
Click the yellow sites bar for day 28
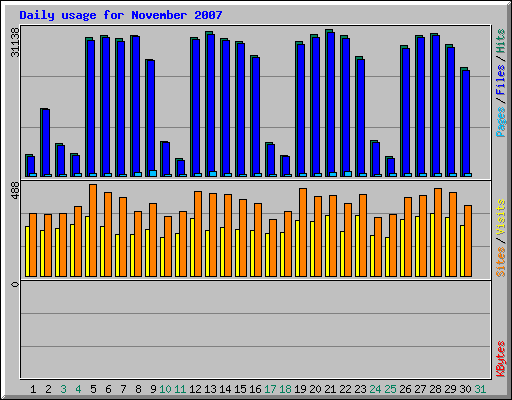point(432,245)
